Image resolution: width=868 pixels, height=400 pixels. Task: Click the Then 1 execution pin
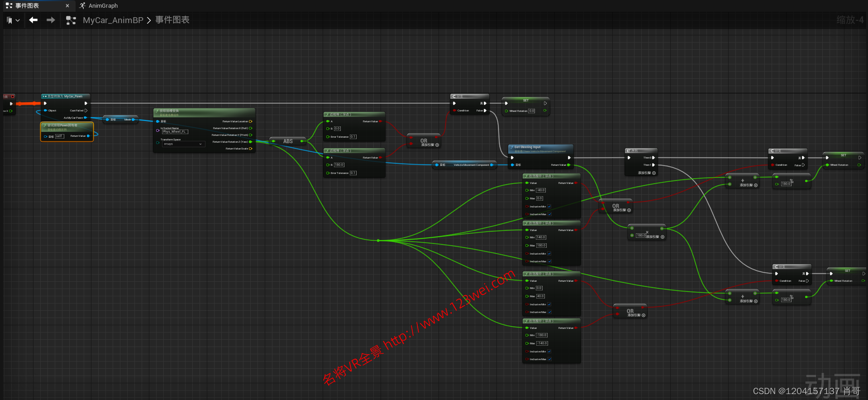click(x=653, y=165)
